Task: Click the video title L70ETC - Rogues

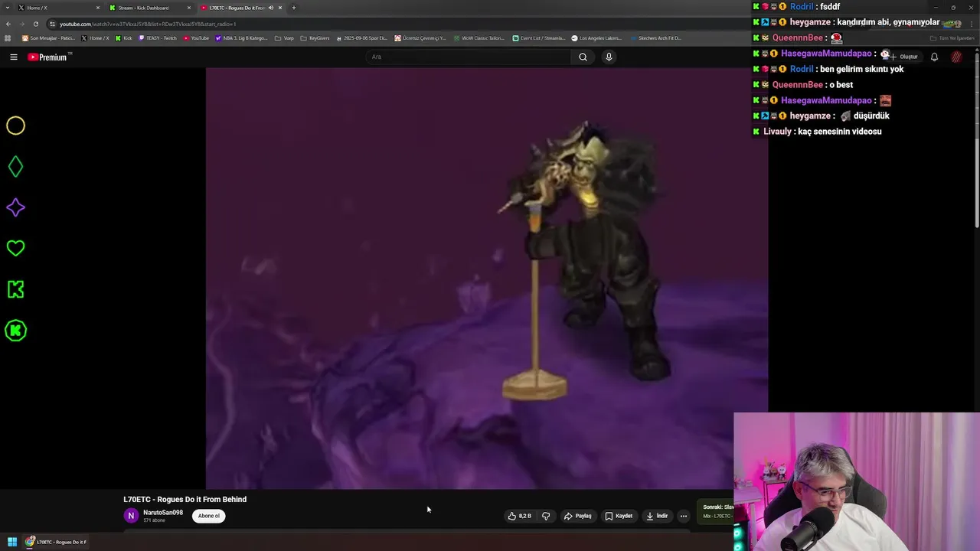Action: (x=185, y=499)
